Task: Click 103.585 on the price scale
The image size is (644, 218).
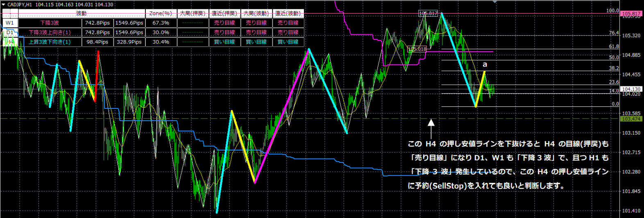Action: [631, 113]
